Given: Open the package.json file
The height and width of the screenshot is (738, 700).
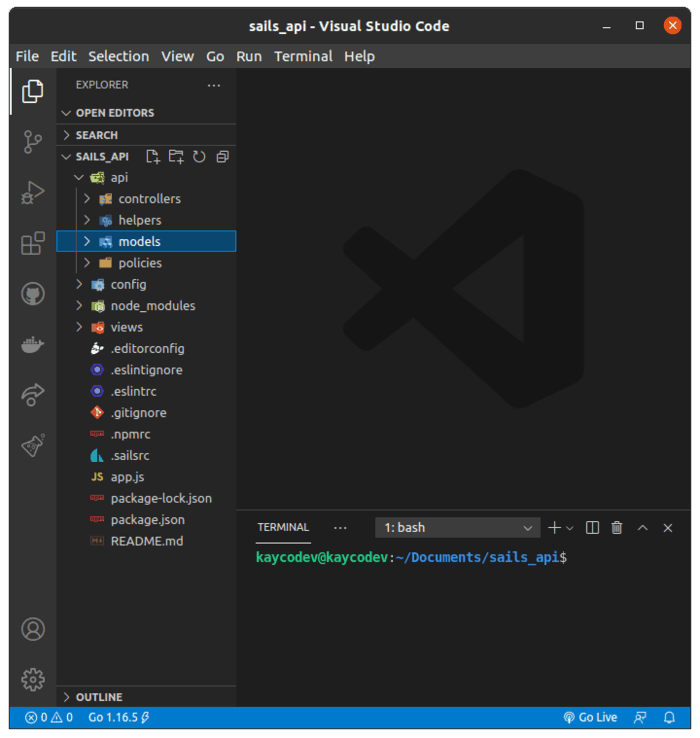Looking at the screenshot, I should (146, 520).
